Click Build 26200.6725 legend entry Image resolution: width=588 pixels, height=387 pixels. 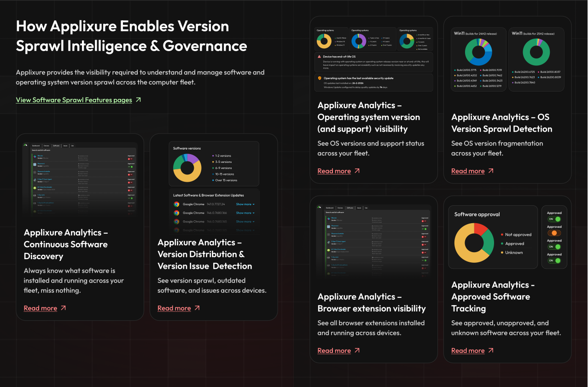click(524, 72)
